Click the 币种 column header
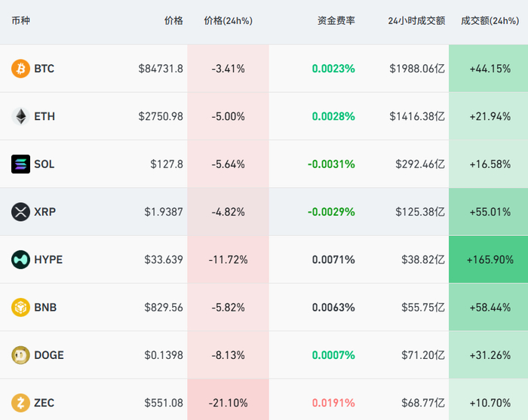528x420 pixels. 21,21
